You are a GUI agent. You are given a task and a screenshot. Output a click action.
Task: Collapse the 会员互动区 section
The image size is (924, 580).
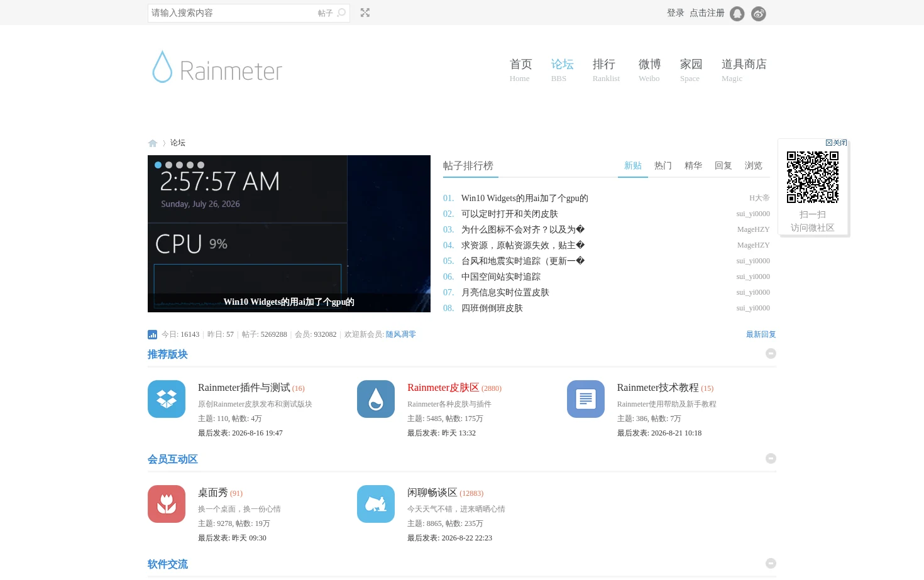point(771,459)
